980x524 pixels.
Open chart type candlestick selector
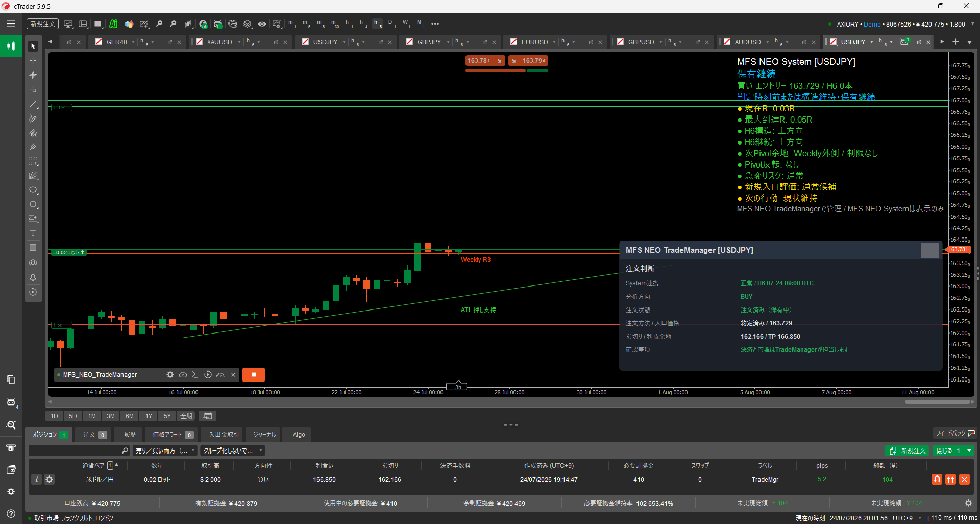pyautogui.click(x=188, y=24)
